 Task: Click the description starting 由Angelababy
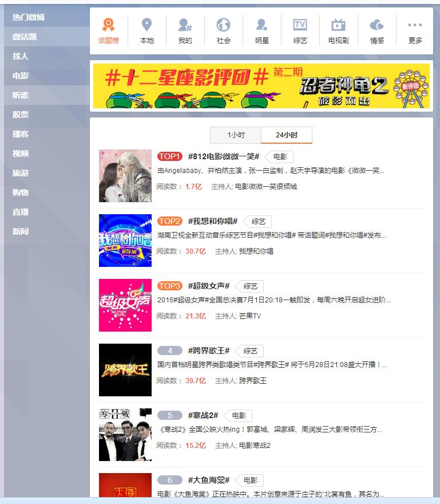[271, 171]
